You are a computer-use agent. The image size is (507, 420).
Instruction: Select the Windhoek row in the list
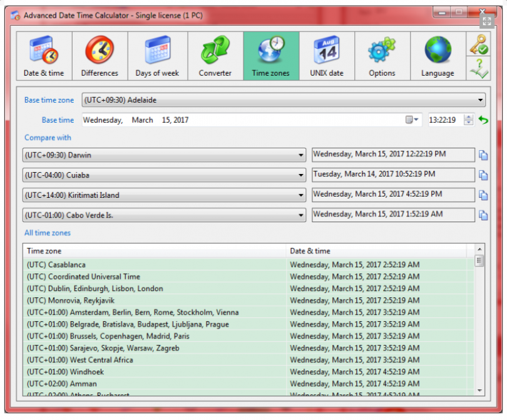click(248, 372)
